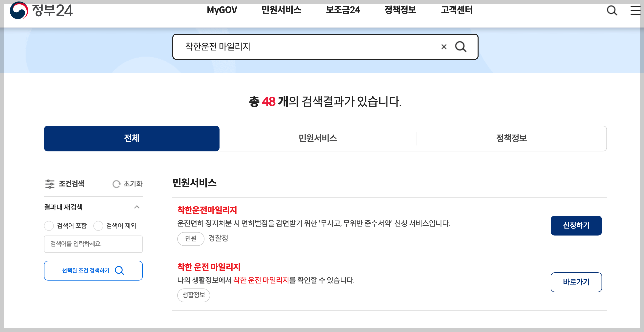
Task: Click the 생활정보 tag chip
Action: [x=194, y=295]
